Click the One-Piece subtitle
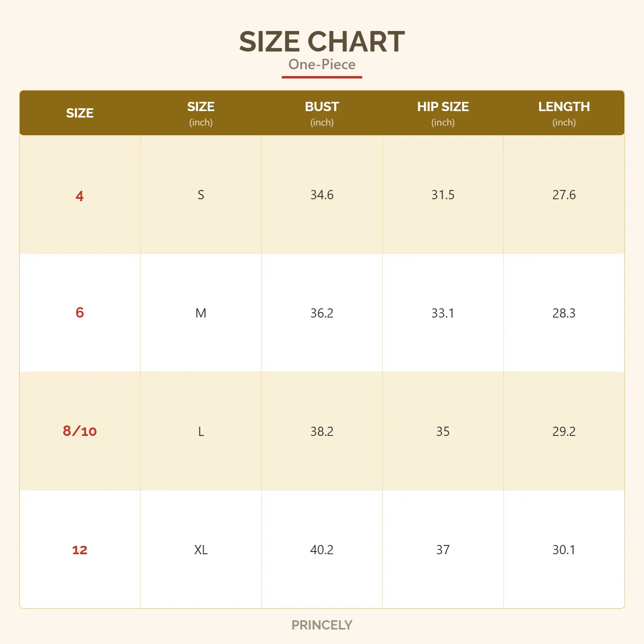Screen dimensions: 644x644 click(322, 64)
